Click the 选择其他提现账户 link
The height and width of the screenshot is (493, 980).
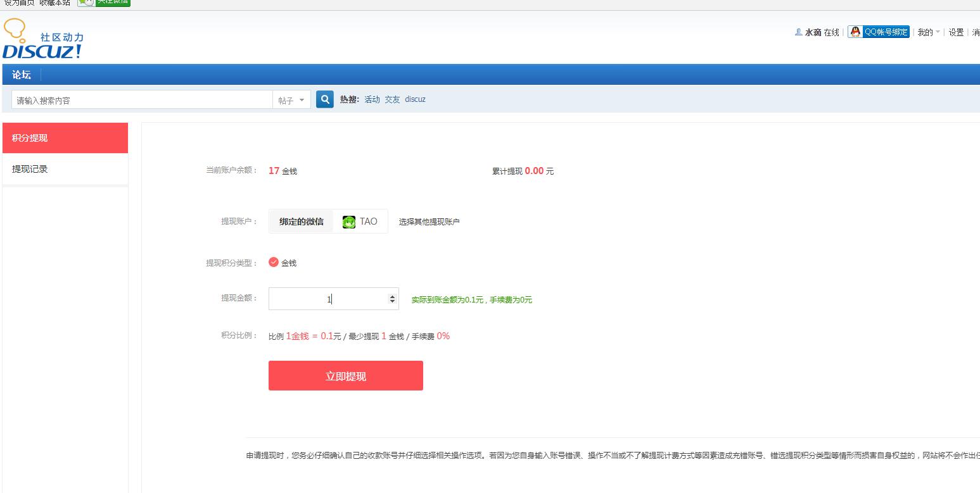(x=429, y=222)
